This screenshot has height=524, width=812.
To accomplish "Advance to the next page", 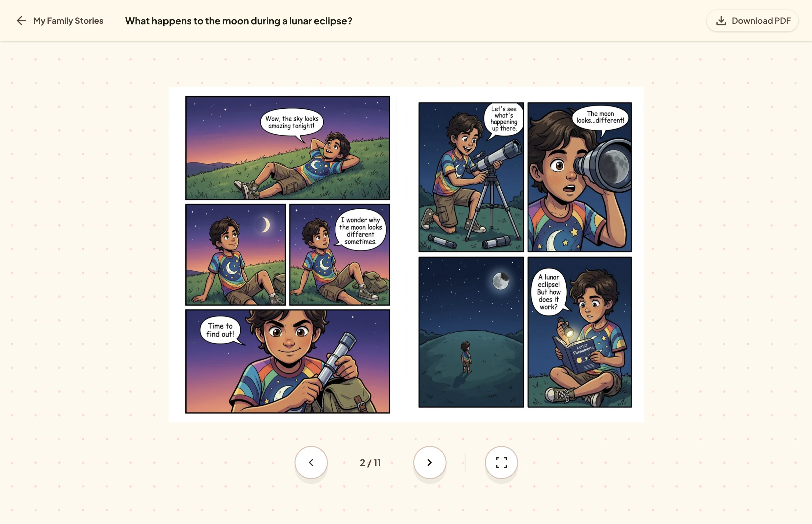I will (x=430, y=462).
